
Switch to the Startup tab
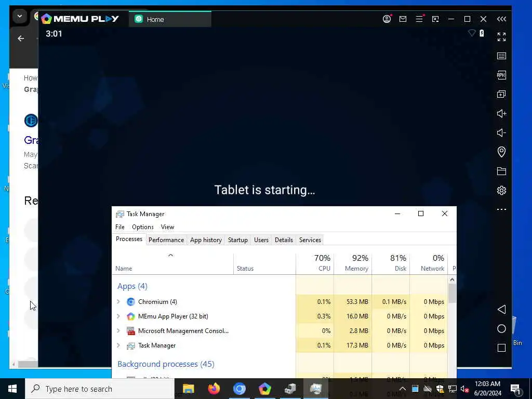point(238,240)
